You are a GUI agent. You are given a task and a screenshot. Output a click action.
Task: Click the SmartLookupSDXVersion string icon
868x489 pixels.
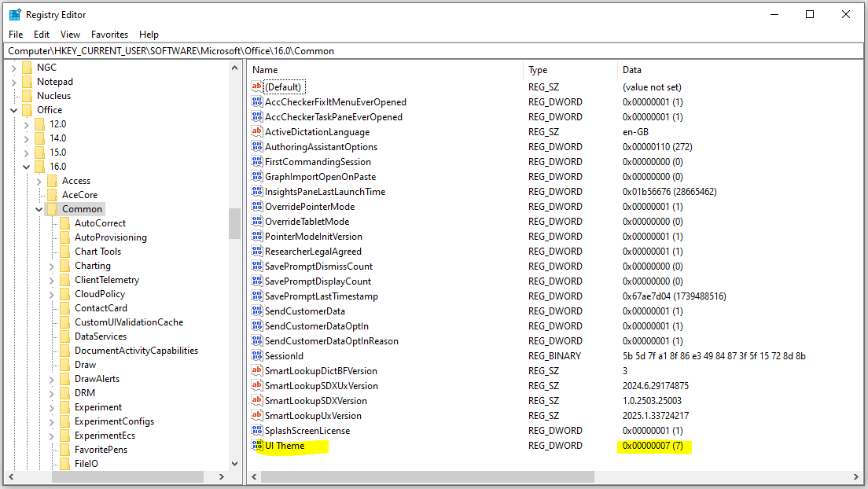[257, 400]
